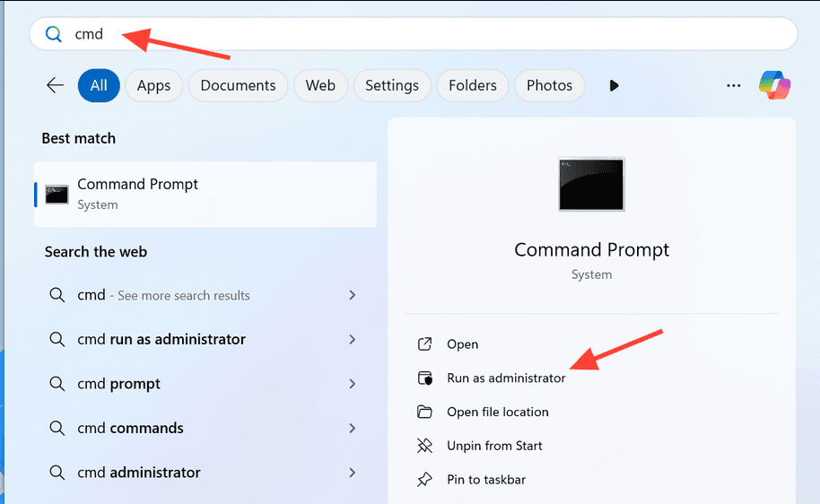The height and width of the screenshot is (504, 820).
Task: Click the Run as administrator shield icon
Action: [x=425, y=378]
